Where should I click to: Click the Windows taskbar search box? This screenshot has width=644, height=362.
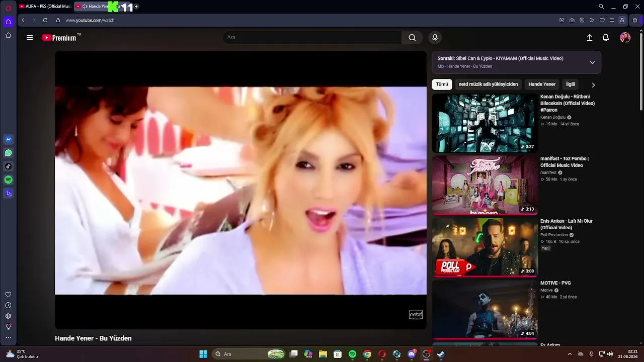250,354
